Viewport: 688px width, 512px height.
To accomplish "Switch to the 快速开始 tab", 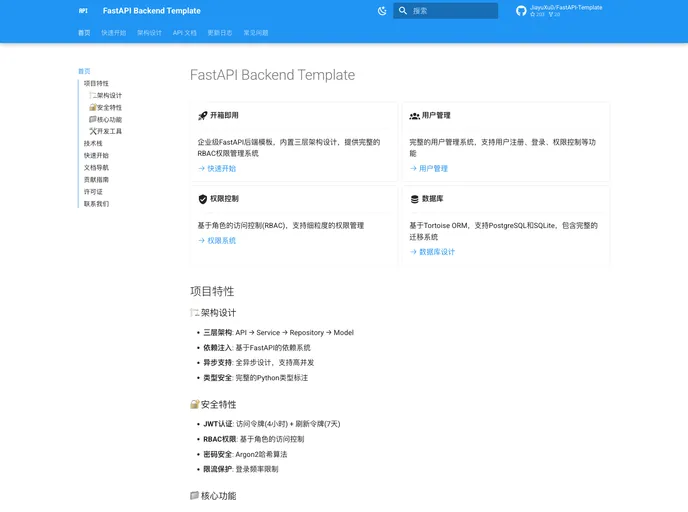I will pos(114,33).
